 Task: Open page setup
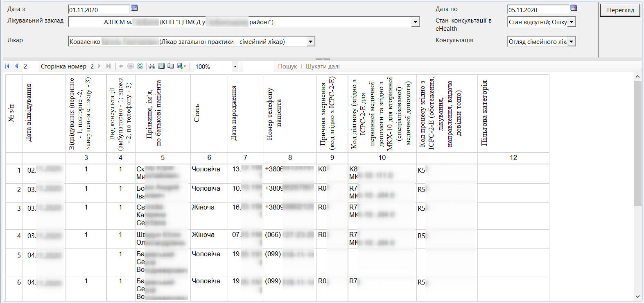coord(171,66)
